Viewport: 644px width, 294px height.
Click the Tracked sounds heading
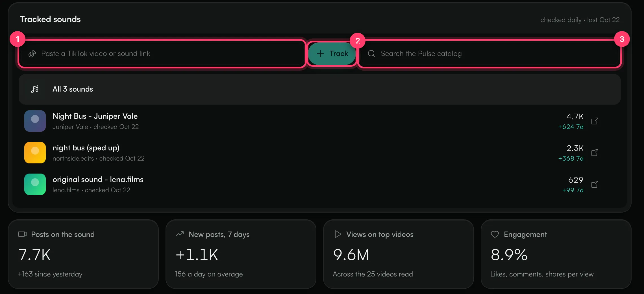coord(50,19)
